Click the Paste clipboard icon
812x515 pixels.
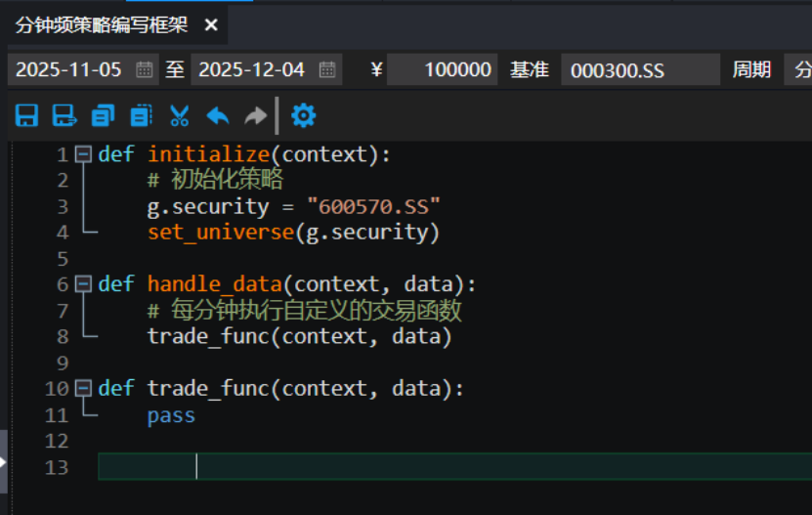click(141, 116)
